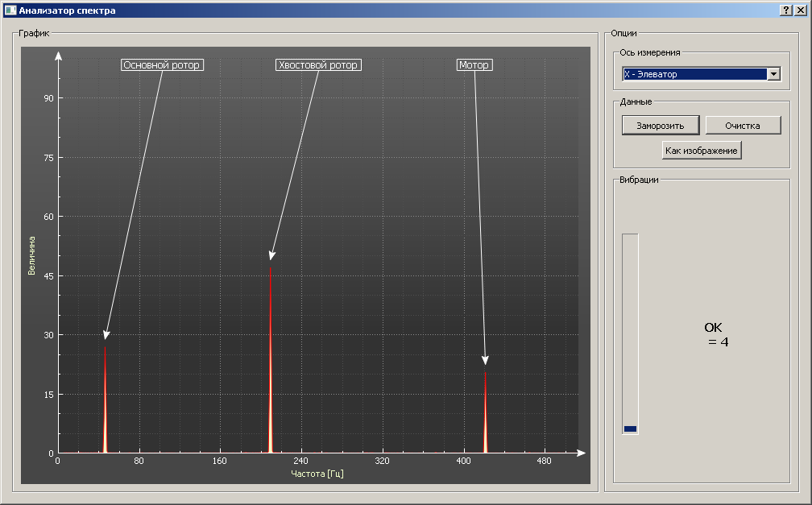
Task: Click the Мотор annotation label
Action: [x=474, y=65]
